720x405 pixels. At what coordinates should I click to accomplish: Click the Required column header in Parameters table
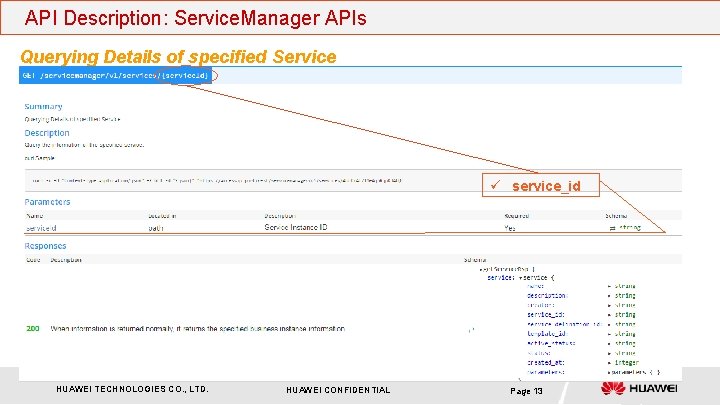[517, 216]
